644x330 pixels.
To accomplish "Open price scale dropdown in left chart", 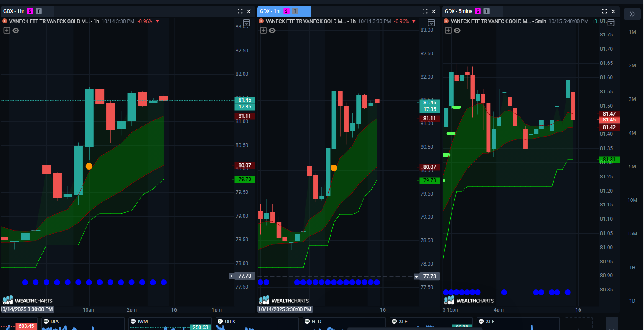I will click(246, 23).
